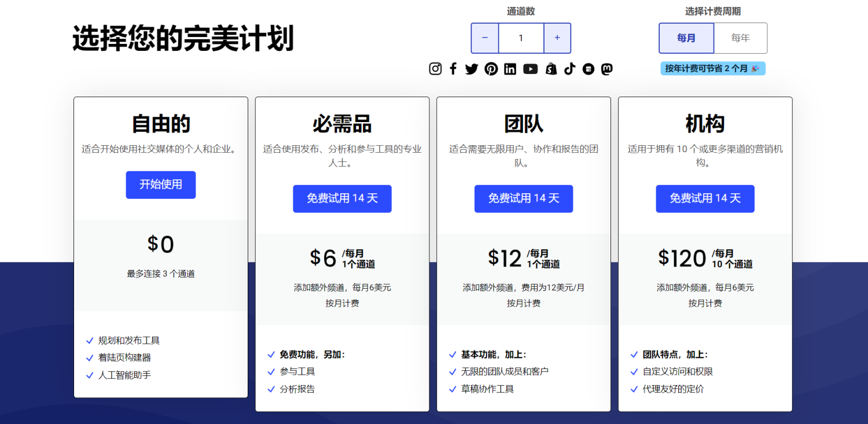Click the Instagram icon
The width and height of the screenshot is (868, 424).
pyautogui.click(x=435, y=69)
